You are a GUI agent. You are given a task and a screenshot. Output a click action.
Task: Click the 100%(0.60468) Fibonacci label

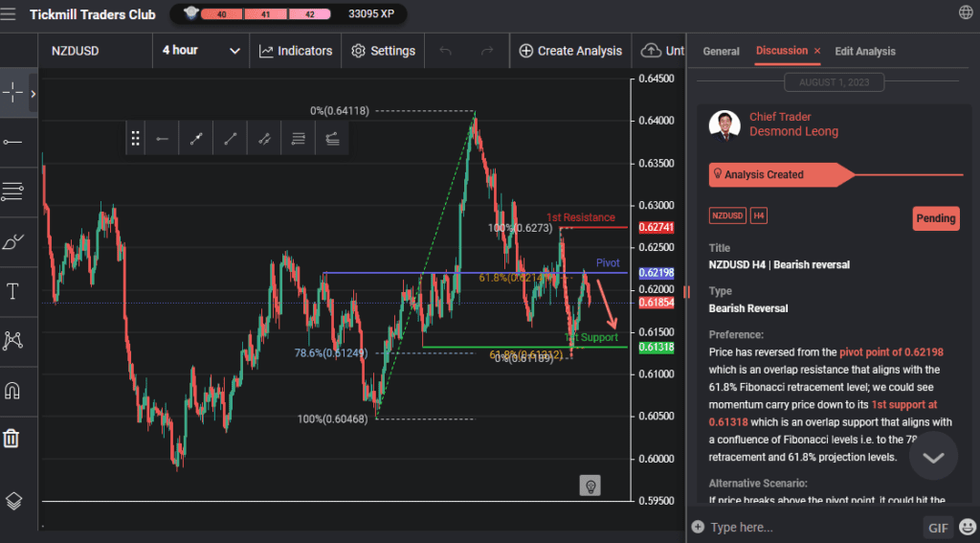click(x=332, y=419)
